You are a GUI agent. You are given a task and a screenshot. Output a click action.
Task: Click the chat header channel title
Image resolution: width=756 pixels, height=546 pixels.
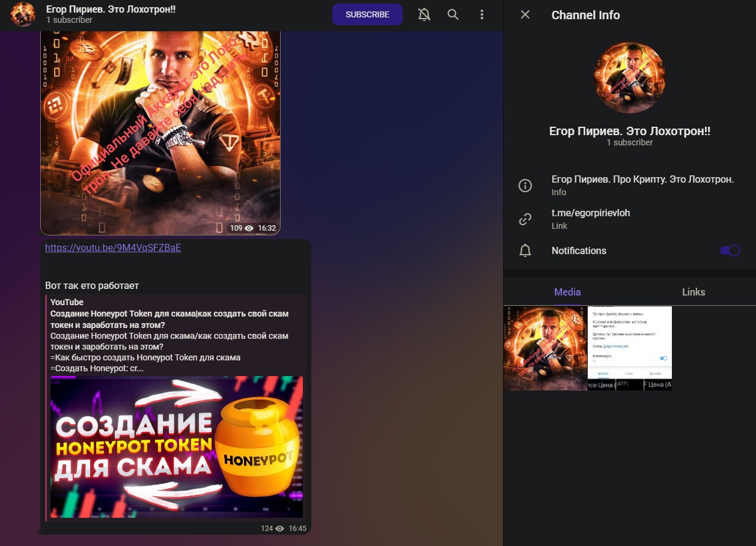click(x=111, y=10)
